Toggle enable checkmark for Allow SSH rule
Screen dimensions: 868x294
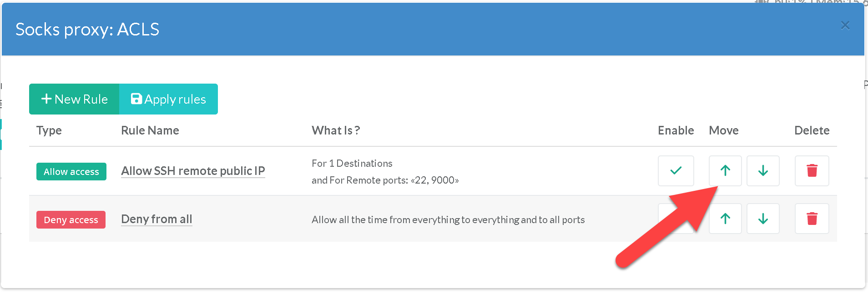pos(676,171)
